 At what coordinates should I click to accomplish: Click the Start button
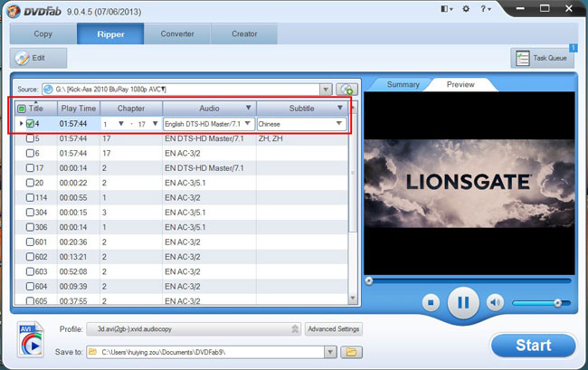(x=533, y=346)
